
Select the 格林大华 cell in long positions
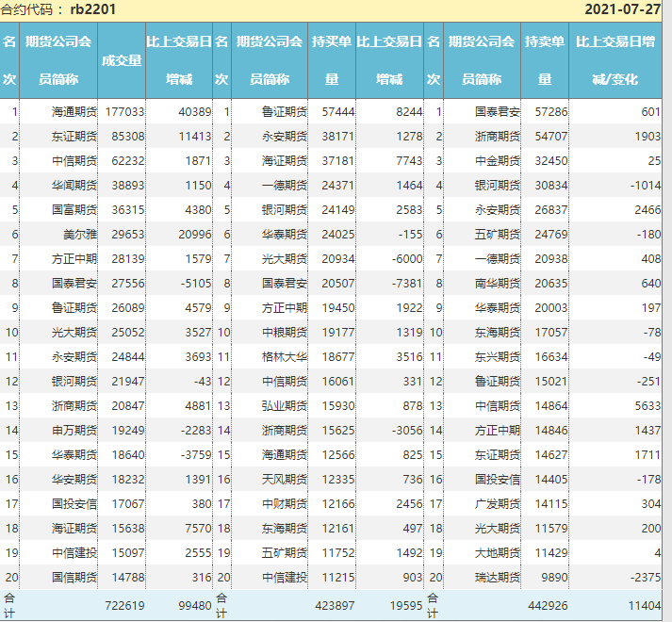pyautogui.click(x=285, y=356)
